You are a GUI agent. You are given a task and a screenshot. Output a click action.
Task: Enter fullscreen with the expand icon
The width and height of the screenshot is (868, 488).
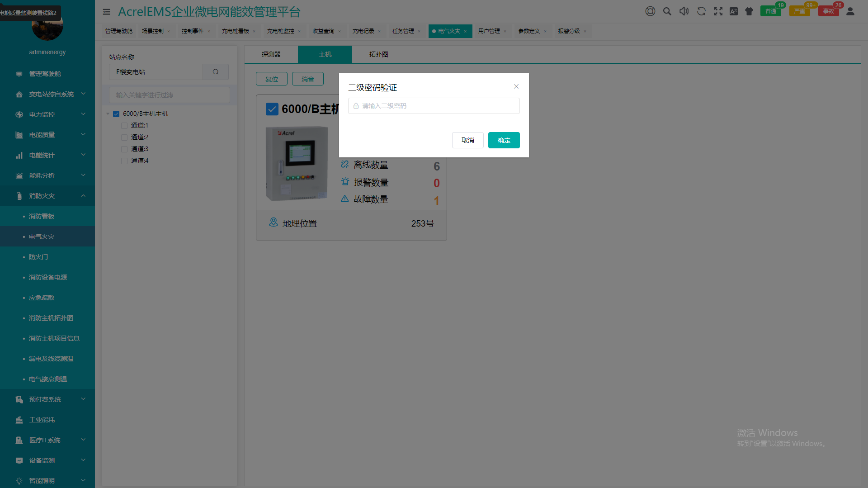[x=718, y=11]
